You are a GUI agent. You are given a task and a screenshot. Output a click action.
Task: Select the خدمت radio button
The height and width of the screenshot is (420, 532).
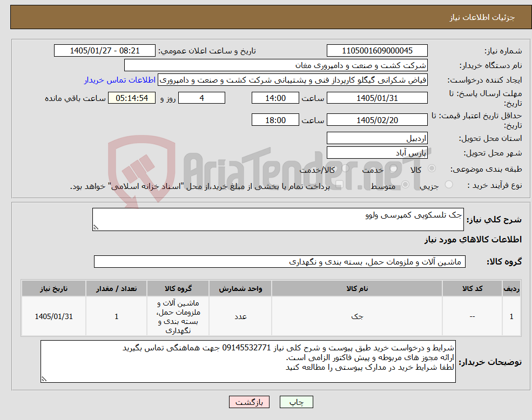point(394,168)
